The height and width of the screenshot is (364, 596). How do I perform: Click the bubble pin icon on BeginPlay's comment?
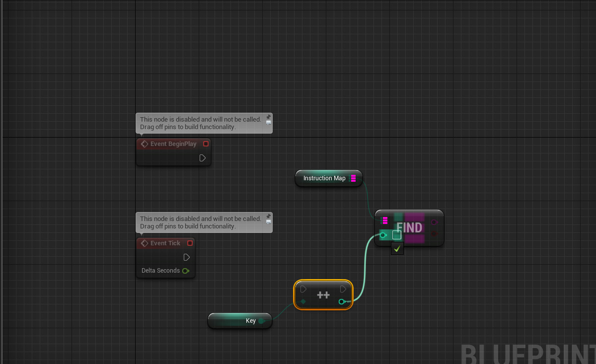268,116
